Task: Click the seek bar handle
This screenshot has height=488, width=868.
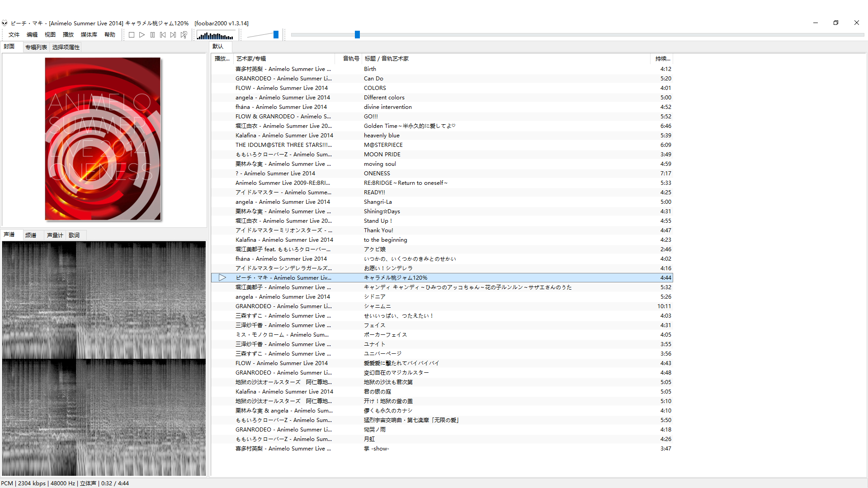Action: point(357,35)
